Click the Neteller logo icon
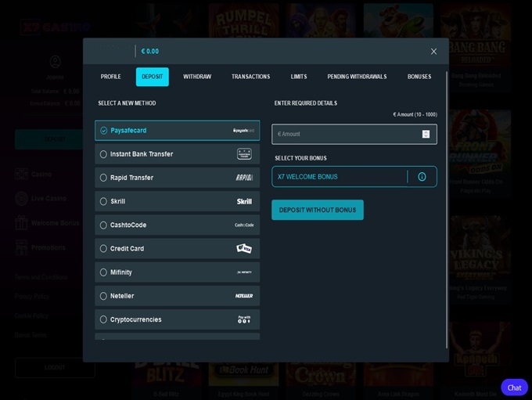Viewport: 532px width, 400px height. coord(244,296)
